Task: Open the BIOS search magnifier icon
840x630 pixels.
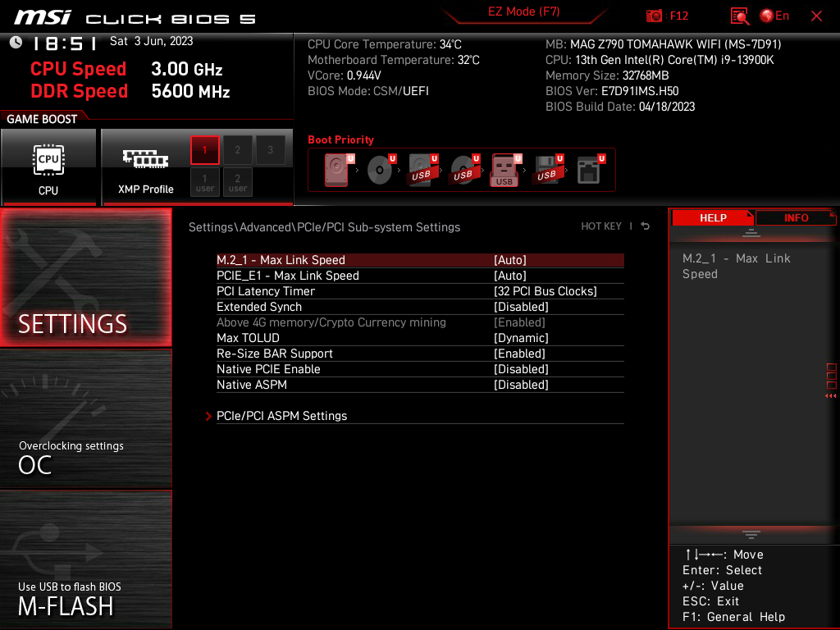Action: pyautogui.click(x=739, y=16)
